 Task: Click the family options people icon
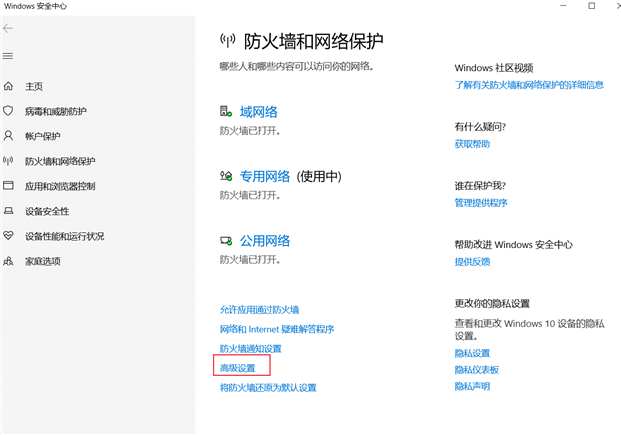(x=8, y=261)
